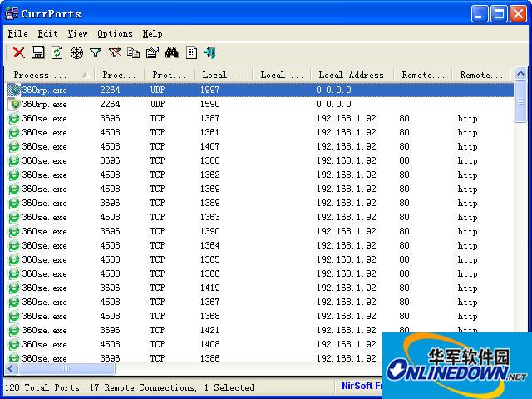Click the save floppy disk icon
This screenshot has width=532, height=399.
point(37,52)
